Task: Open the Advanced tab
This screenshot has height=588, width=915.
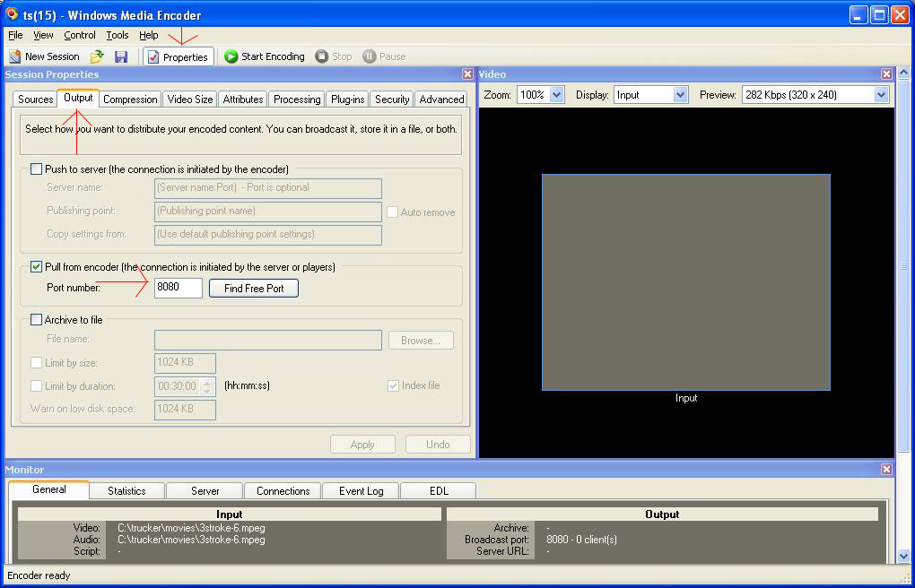Action: point(441,99)
